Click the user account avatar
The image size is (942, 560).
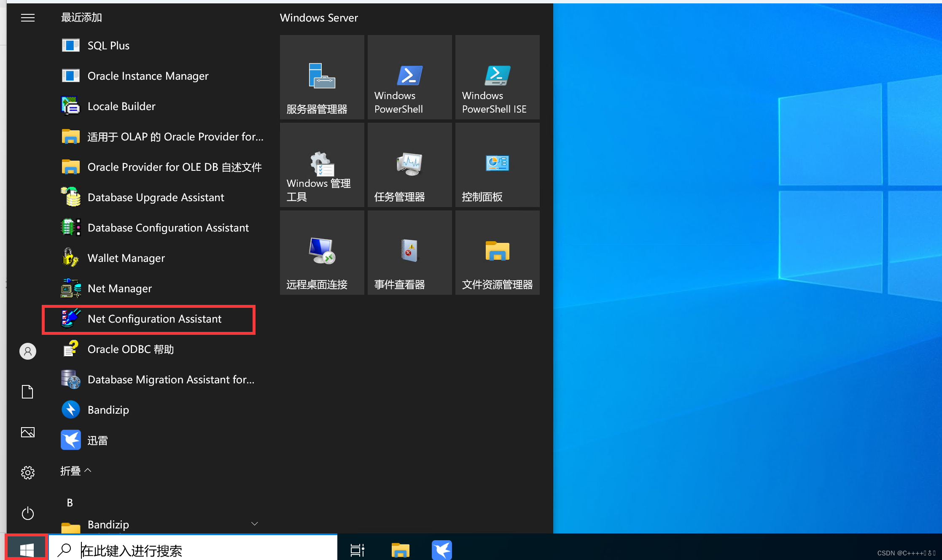click(28, 351)
